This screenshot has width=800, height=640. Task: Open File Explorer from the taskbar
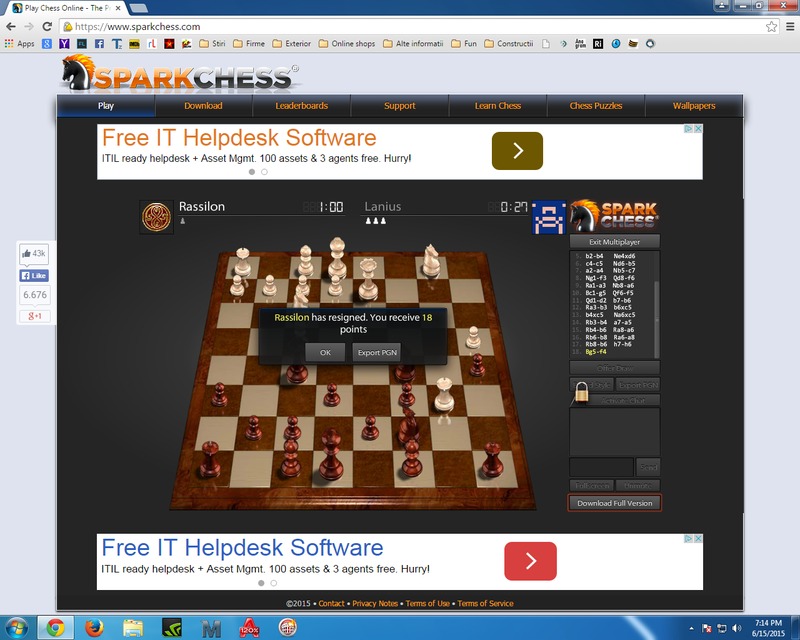click(x=133, y=628)
